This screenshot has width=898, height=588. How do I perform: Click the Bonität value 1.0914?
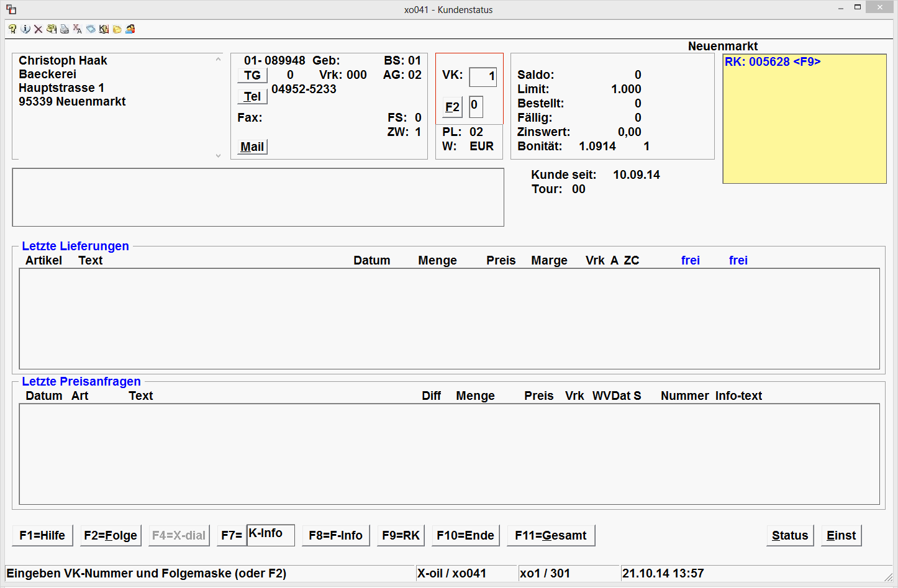click(597, 146)
